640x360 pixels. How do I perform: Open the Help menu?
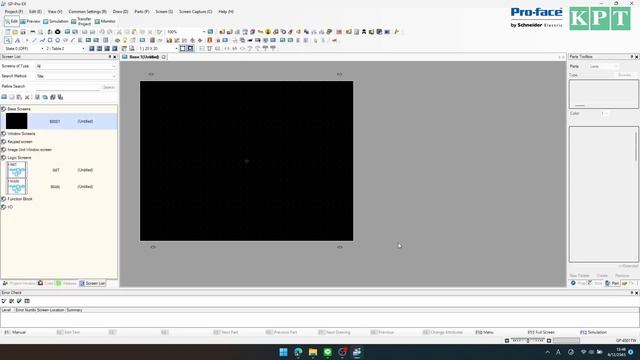226,11
